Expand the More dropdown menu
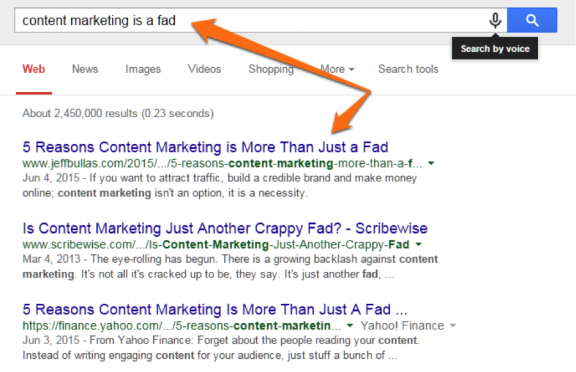The image size is (576, 372). 337,69
